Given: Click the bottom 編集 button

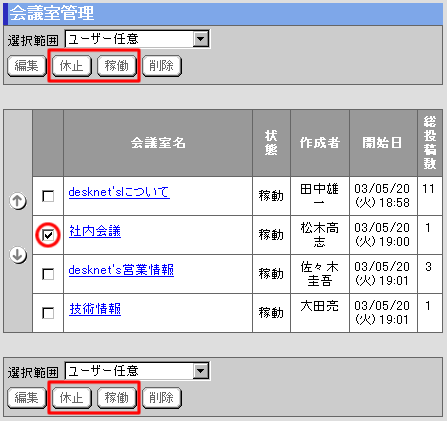Looking at the screenshot, I should [27, 397].
